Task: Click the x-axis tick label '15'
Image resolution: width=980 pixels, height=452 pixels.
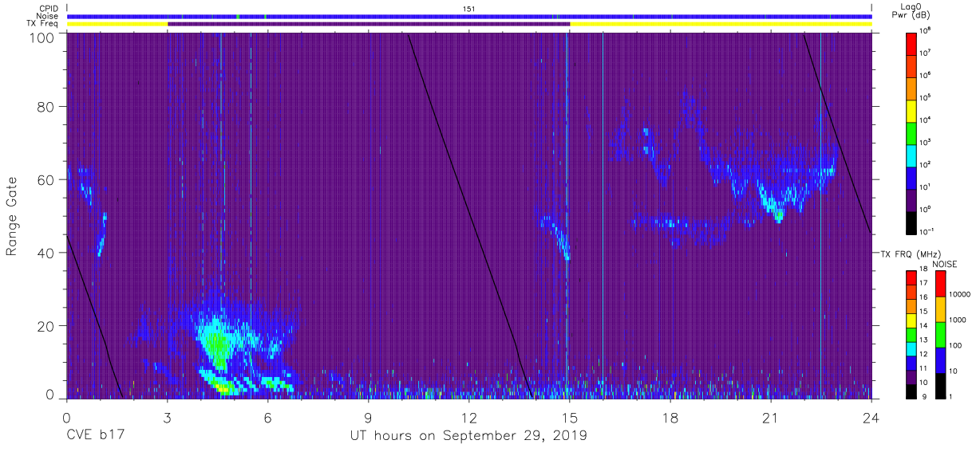Action: point(570,418)
